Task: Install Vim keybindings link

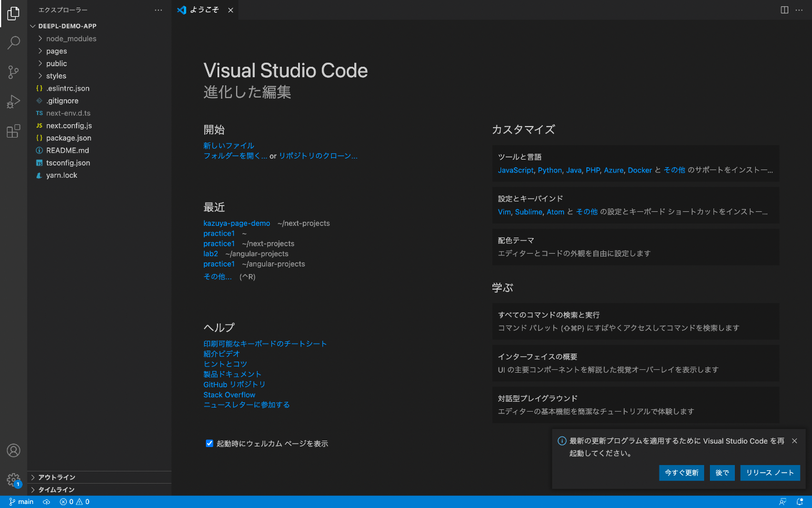Action: coord(503,212)
